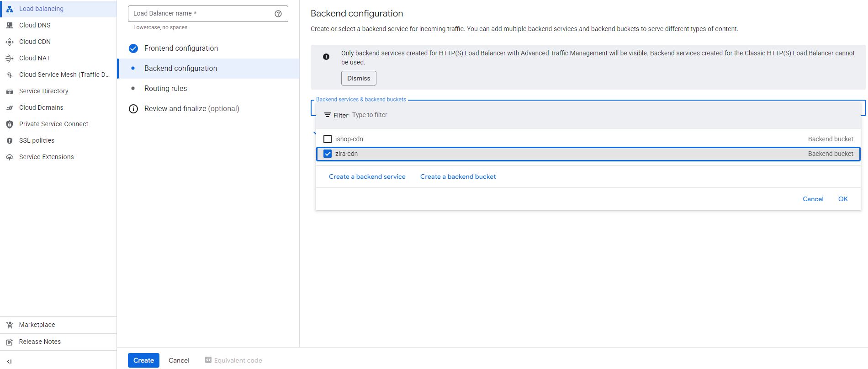The height and width of the screenshot is (369, 868).
Task: Click the Cloud NAT sidebar icon
Action: [x=10, y=58]
